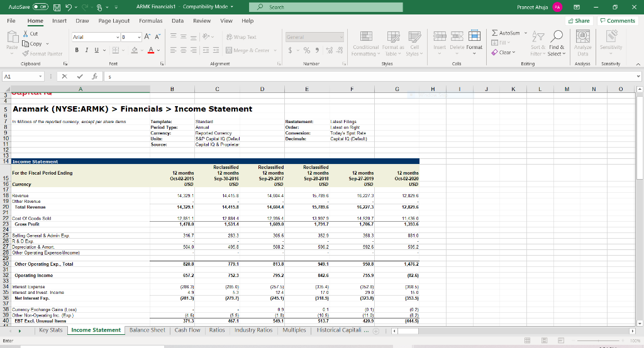The image size is (644, 348).
Task: Open the Cash Flow sheet tab
Action: [x=187, y=330]
